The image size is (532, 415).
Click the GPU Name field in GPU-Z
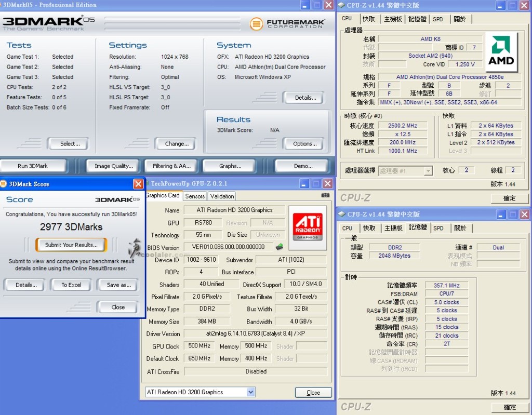(234, 210)
